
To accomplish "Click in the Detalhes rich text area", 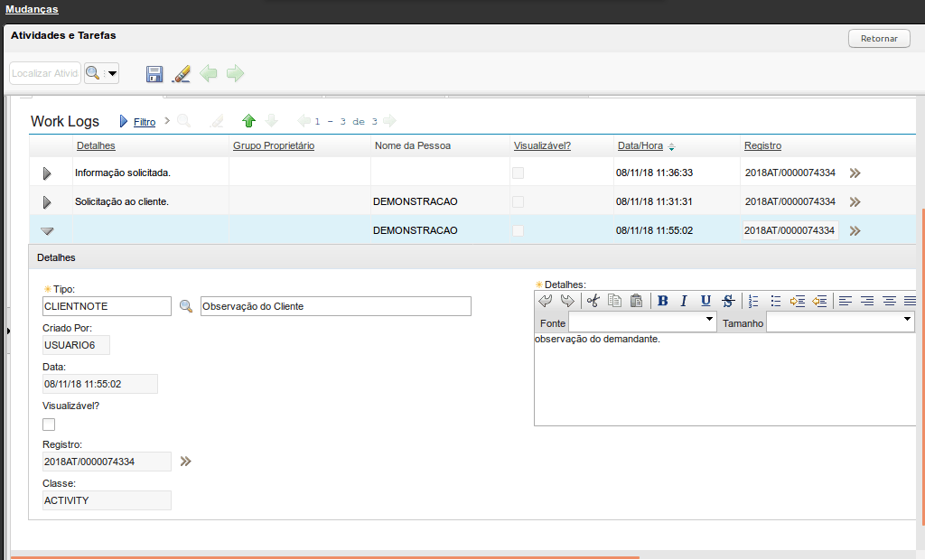I will click(x=725, y=378).
